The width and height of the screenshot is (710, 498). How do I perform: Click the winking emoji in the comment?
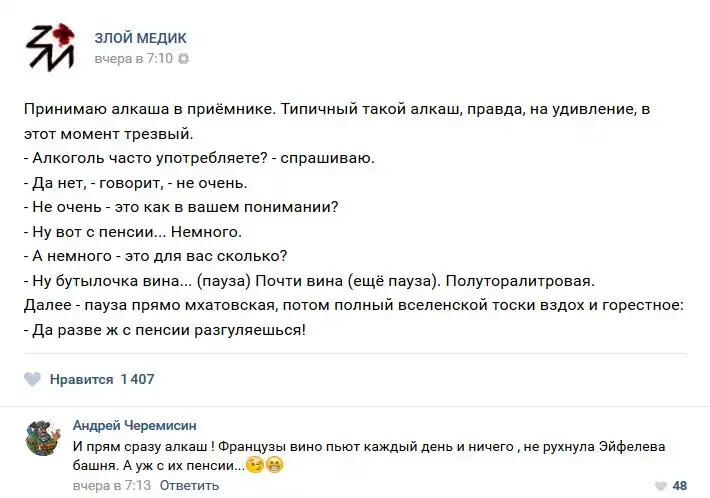click(254, 465)
